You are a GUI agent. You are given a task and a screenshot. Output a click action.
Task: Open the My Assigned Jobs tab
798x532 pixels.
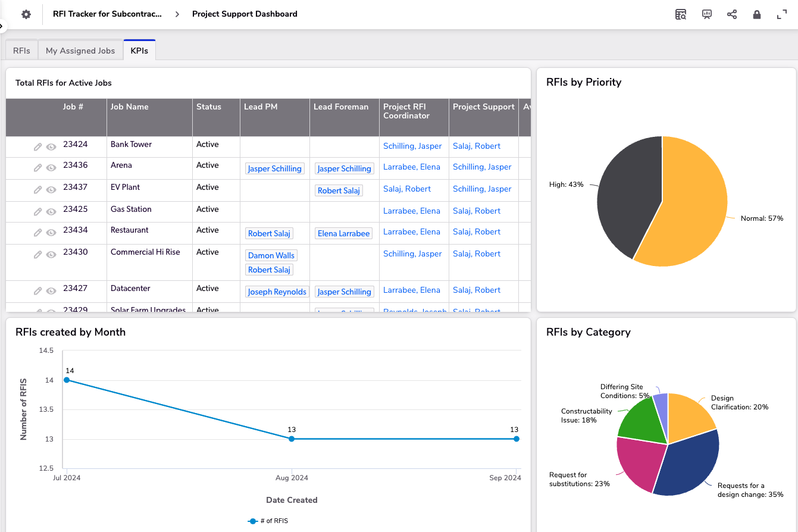coord(80,50)
